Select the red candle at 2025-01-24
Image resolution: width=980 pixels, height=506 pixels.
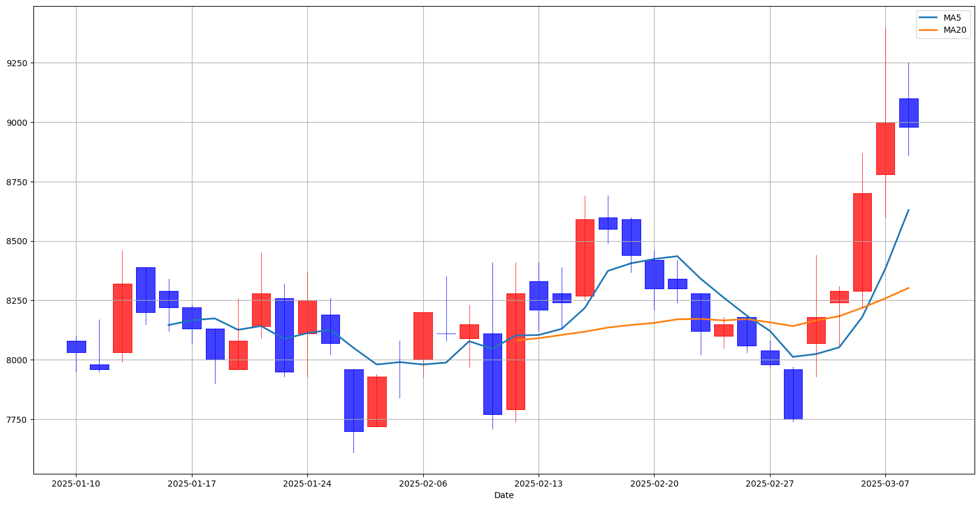click(x=307, y=316)
